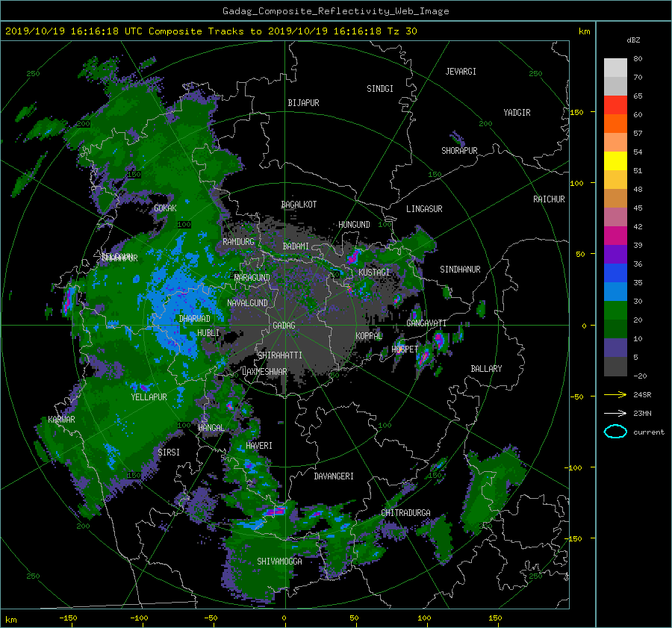The height and width of the screenshot is (628, 672).
Task: Pick the purple 36 dBZ legend swatch
Action: click(x=615, y=254)
